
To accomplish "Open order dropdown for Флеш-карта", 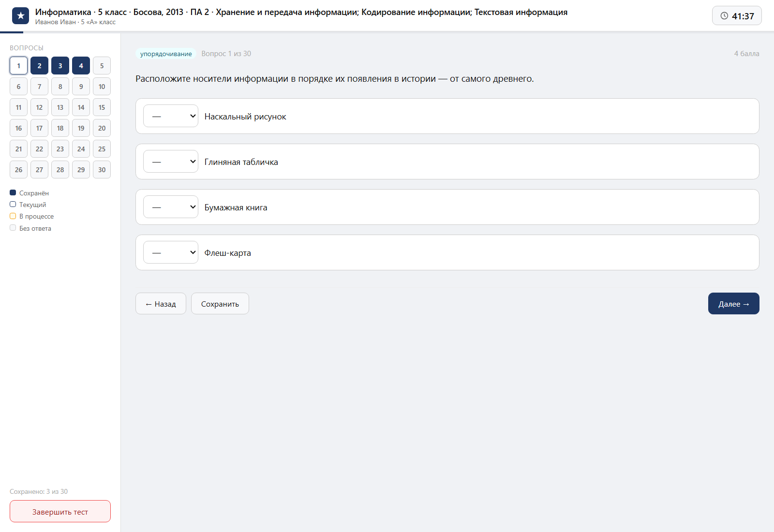I will tap(171, 252).
